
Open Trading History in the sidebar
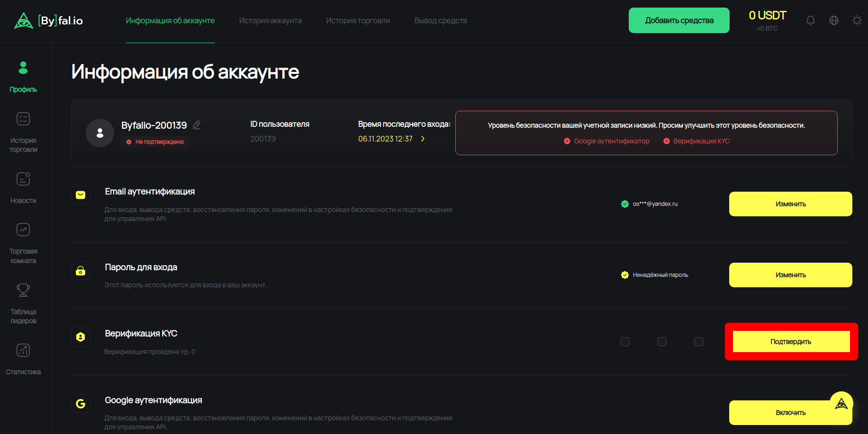(23, 119)
